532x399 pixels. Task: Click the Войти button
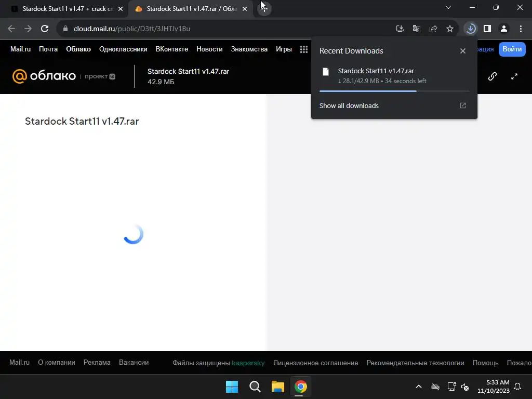tap(512, 49)
